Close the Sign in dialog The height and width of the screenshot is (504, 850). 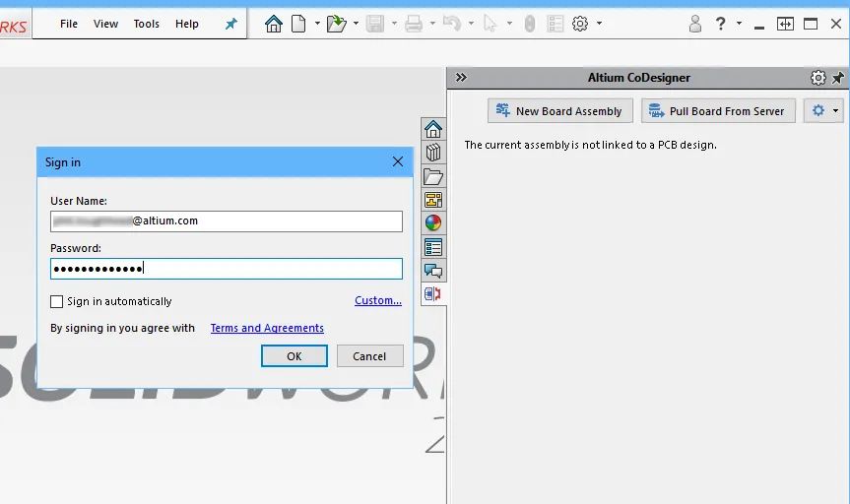[398, 161]
